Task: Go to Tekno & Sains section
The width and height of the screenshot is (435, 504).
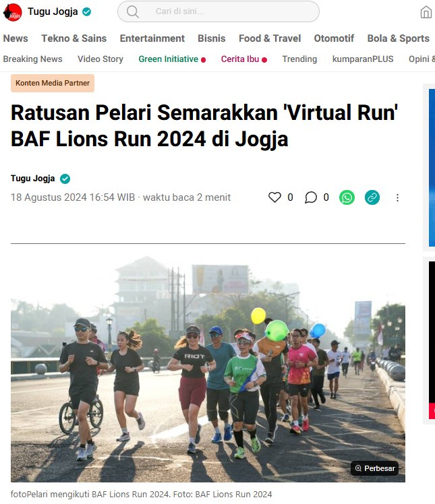Action: (74, 38)
